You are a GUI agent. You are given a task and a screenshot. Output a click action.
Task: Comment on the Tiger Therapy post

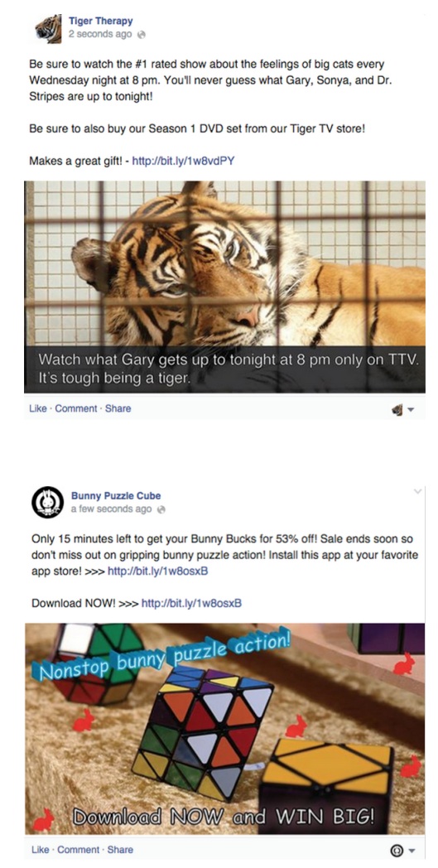tap(76, 408)
